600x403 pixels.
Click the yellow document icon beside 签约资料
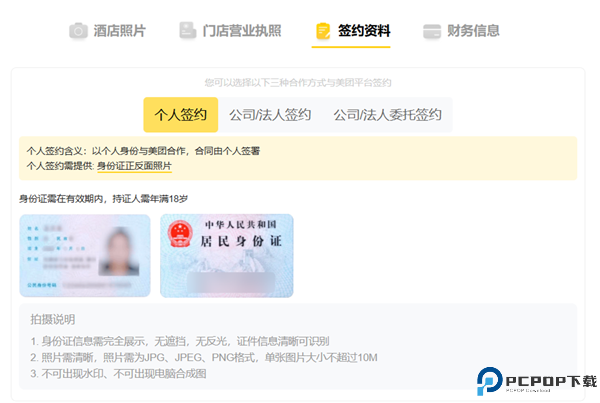(x=322, y=31)
